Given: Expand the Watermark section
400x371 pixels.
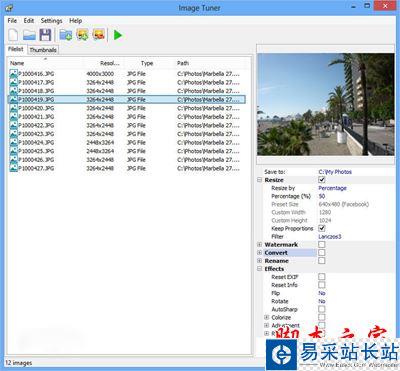Looking at the screenshot, I should pyautogui.click(x=259, y=244).
